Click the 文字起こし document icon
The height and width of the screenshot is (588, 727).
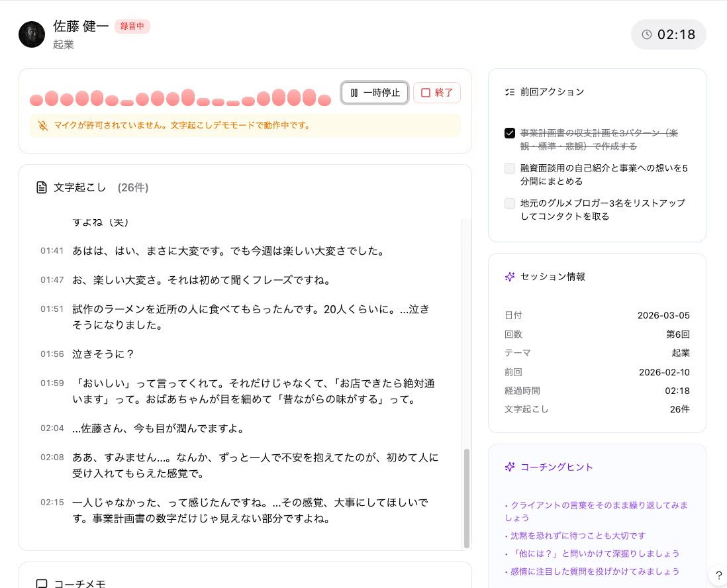coord(41,187)
